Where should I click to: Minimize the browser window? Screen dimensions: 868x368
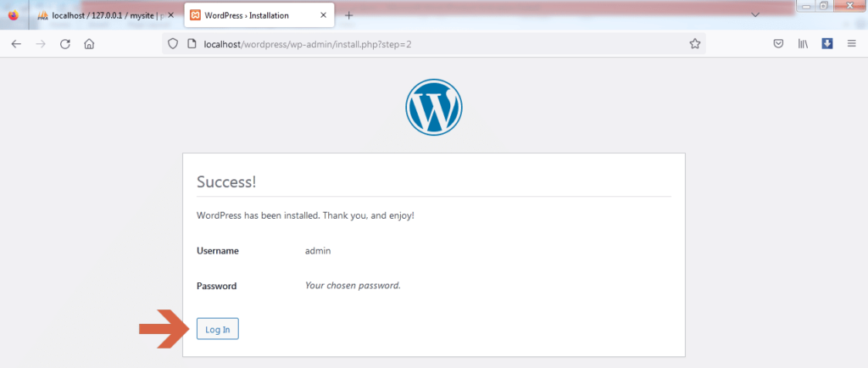806,6
